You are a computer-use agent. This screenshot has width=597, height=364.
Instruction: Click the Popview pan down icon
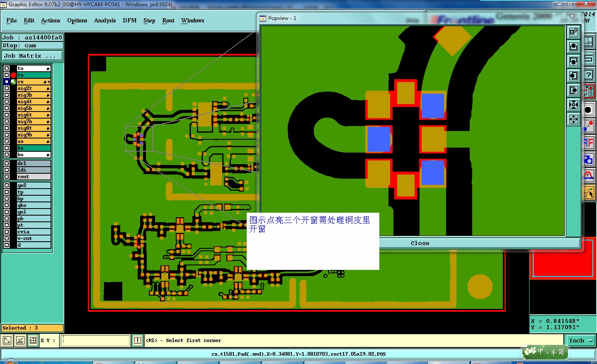(x=573, y=61)
